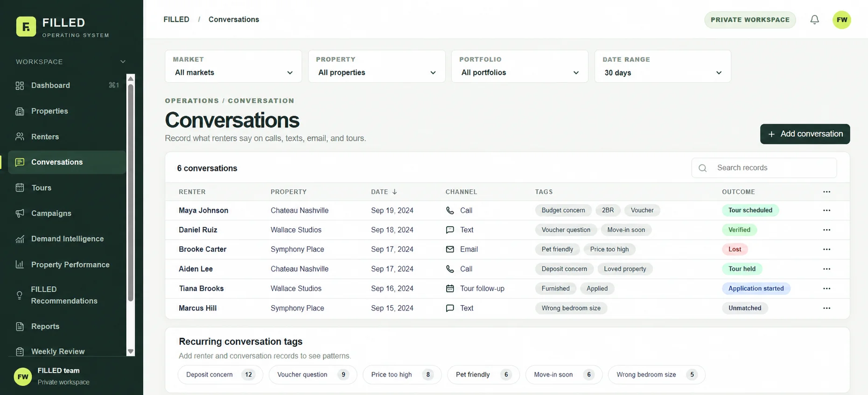Open Weekly Review page
The height and width of the screenshot is (395, 868).
tap(67, 352)
